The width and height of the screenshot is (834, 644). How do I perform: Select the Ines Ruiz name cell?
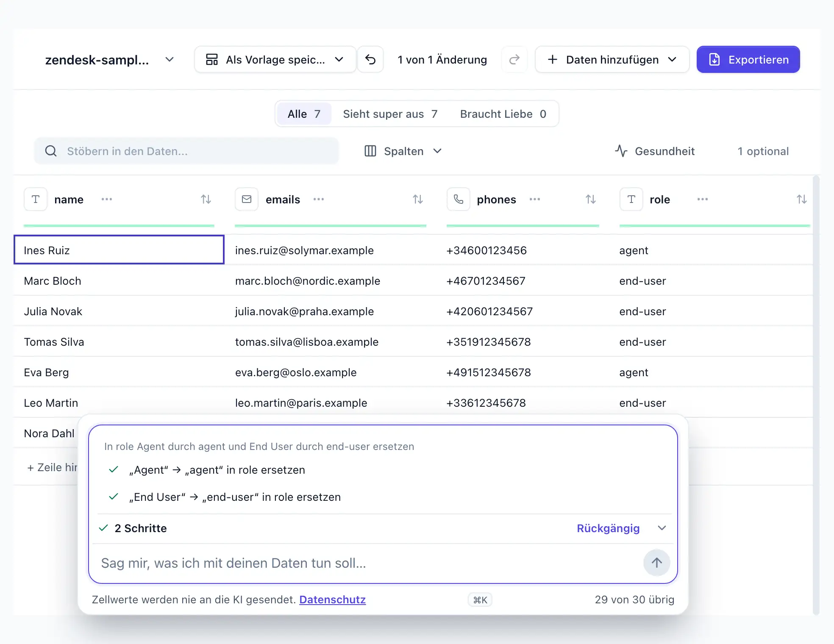click(x=119, y=250)
